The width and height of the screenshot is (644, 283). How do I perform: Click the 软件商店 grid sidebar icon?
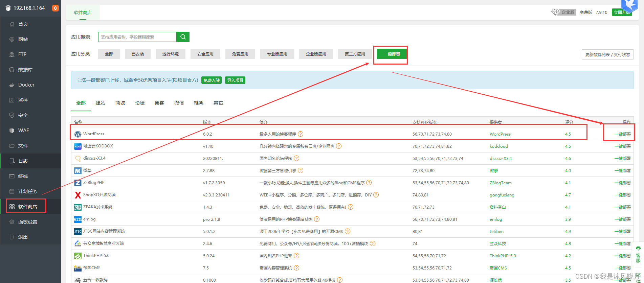coord(12,207)
